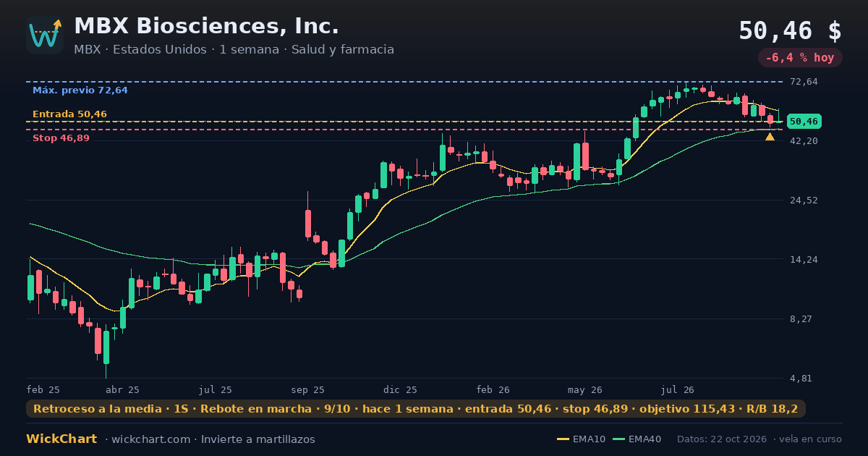Click the jul 26 date label

pyautogui.click(x=678, y=389)
